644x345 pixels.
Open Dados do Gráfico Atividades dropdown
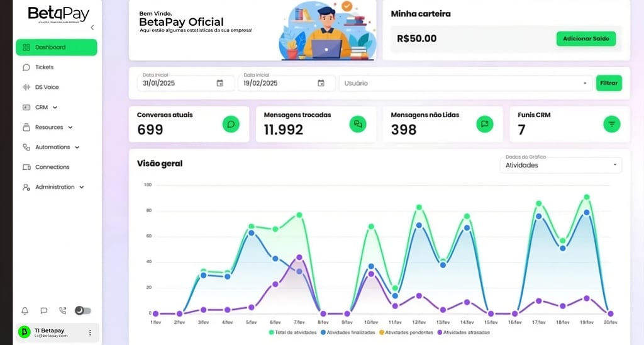560,165
